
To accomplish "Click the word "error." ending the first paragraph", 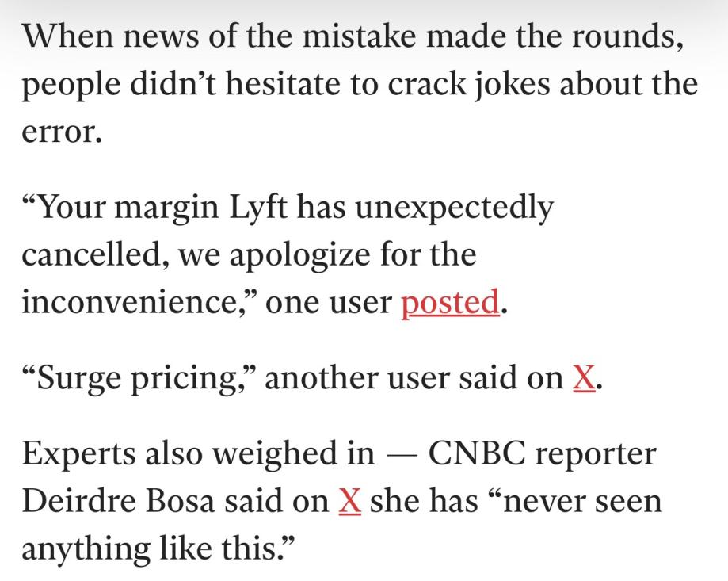I will point(62,132).
